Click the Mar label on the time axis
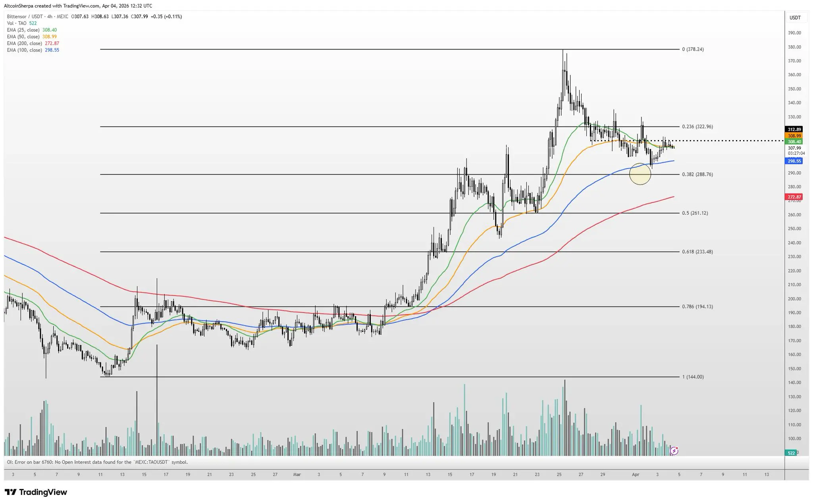The height and width of the screenshot is (504, 813). click(297, 474)
